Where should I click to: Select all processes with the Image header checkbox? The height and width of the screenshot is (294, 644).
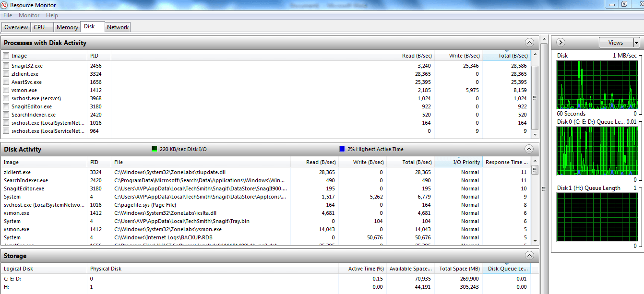[6, 56]
